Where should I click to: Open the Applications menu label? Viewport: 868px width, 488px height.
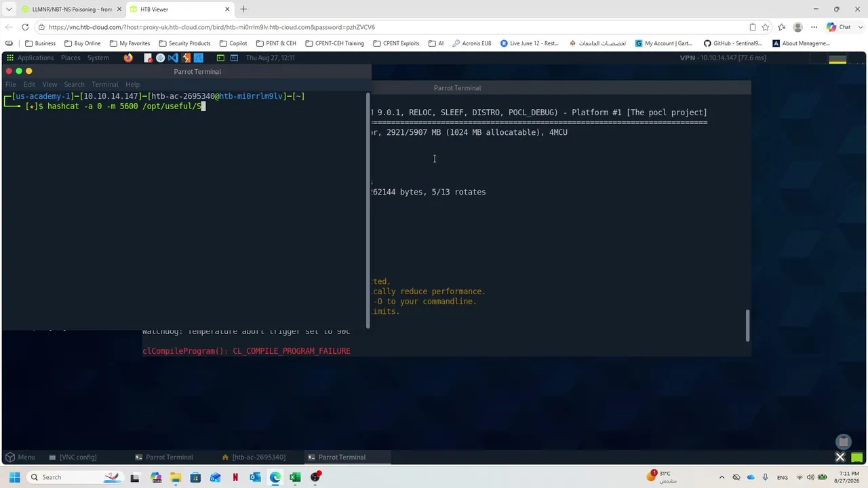[35, 58]
